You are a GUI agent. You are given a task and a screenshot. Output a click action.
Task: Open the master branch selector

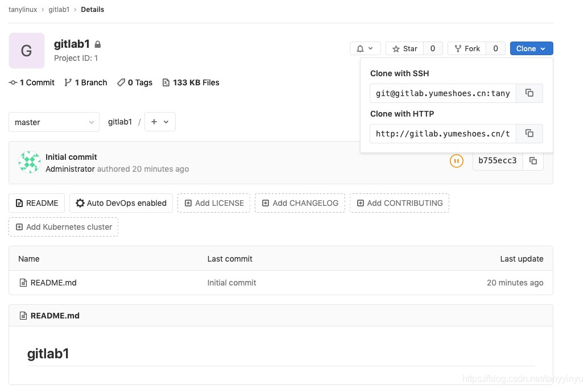[54, 122]
